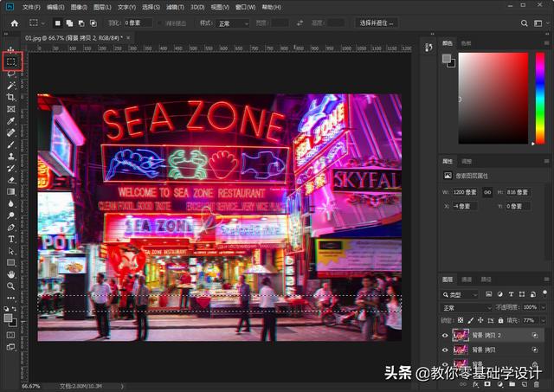Select the Brush tool

pos(11,145)
